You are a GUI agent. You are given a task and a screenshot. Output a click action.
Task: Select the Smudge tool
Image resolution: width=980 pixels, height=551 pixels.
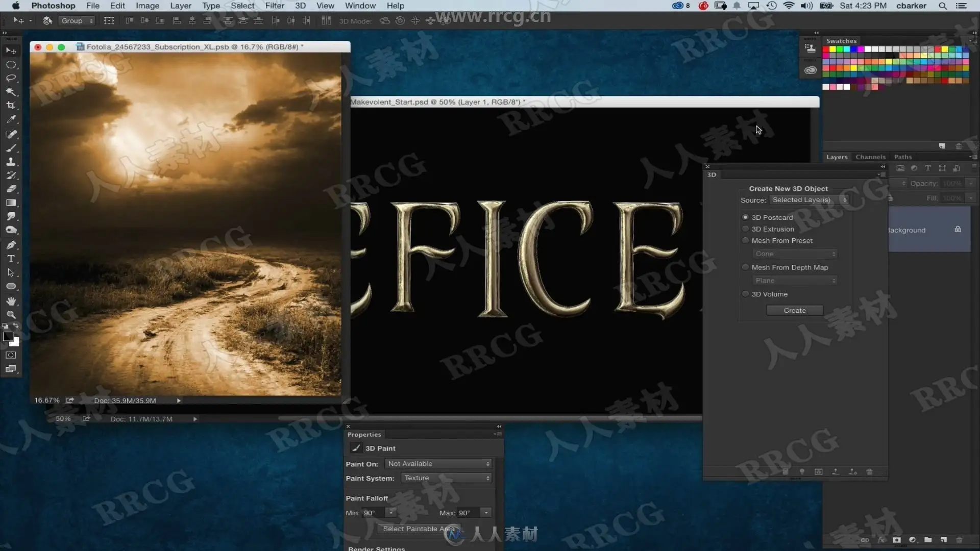click(11, 216)
